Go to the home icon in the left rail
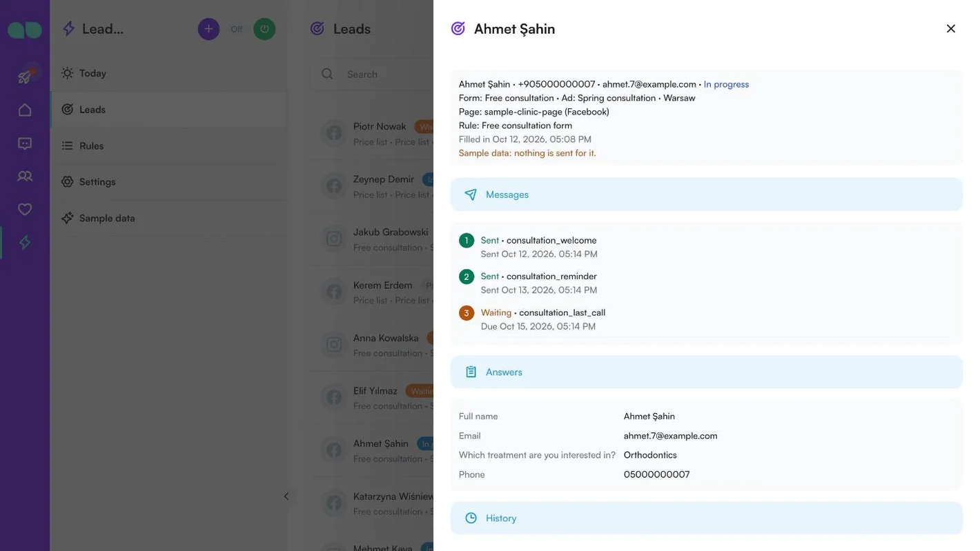 [x=25, y=110]
